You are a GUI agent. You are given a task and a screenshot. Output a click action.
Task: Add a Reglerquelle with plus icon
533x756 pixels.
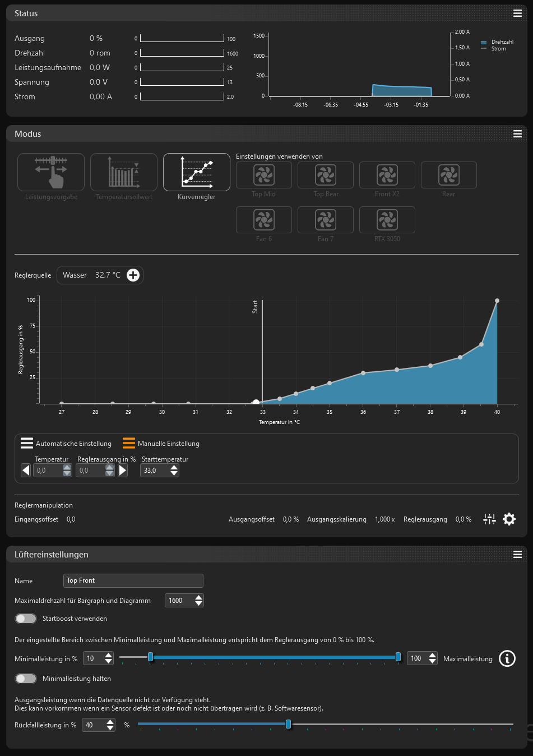click(x=133, y=275)
